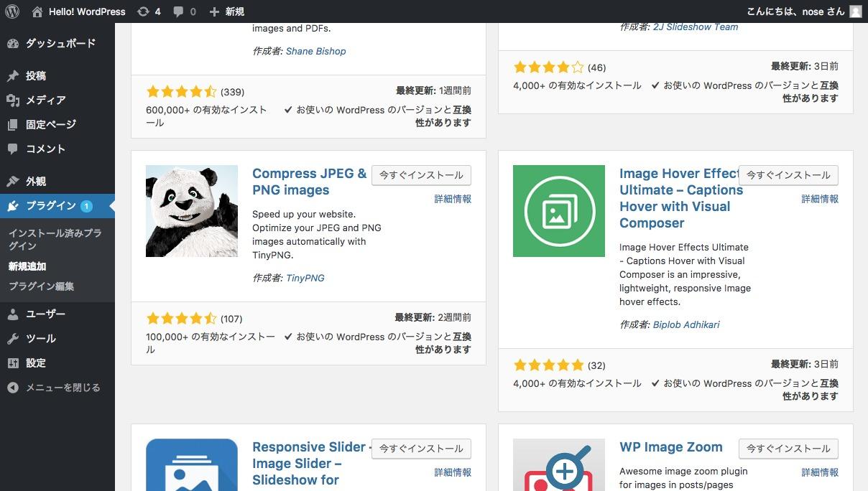Open the WordPress logo menu
Image resolution: width=868 pixels, height=491 pixels.
[12, 11]
